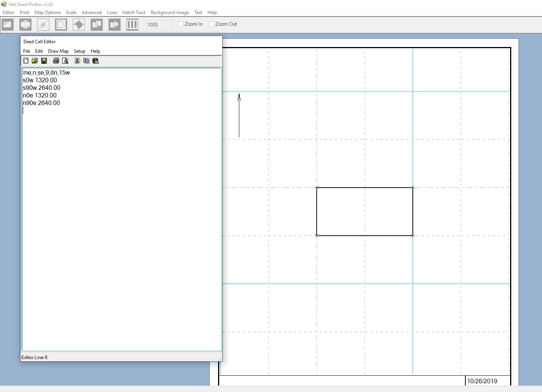Click the printer icon in the main toolbar

pos(25,25)
